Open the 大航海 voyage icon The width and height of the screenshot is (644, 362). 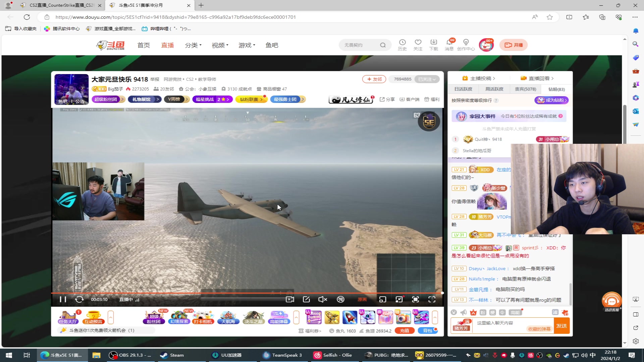tap(228, 317)
